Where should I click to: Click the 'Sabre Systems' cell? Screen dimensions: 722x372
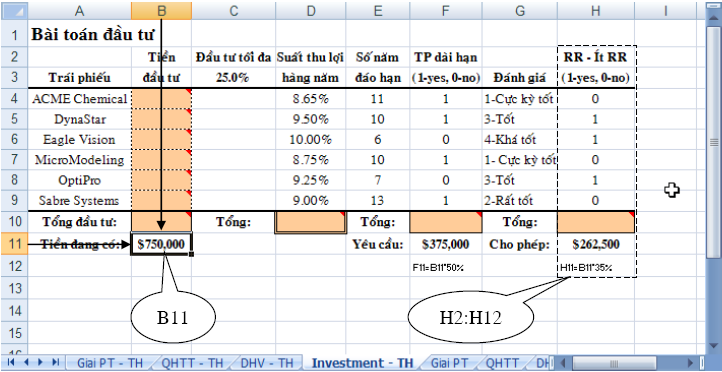[80, 200]
